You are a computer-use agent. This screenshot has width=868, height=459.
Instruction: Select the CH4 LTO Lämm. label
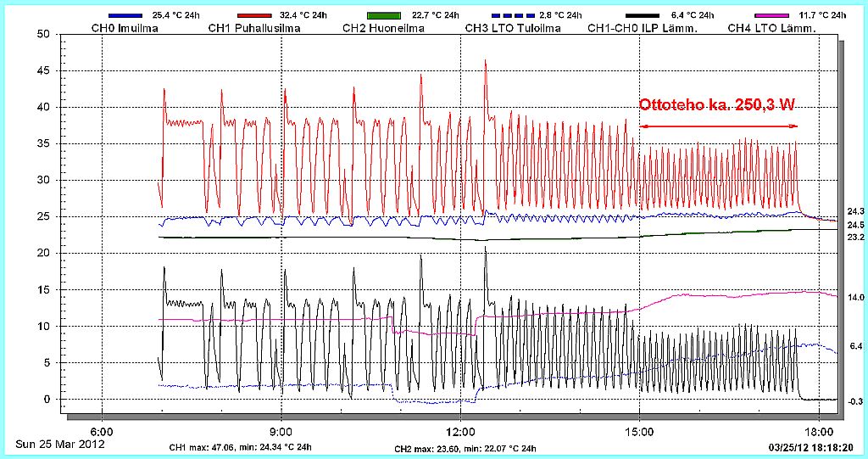[x=772, y=28]
